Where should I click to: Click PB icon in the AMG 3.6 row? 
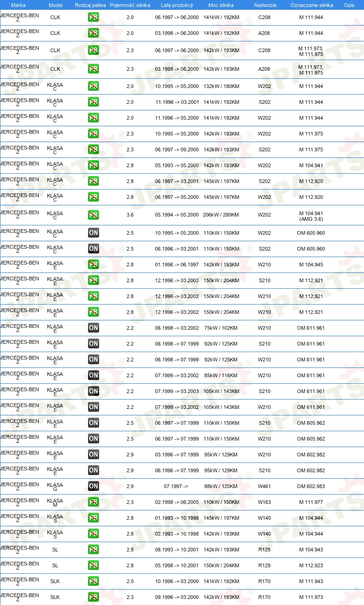click(x=93, y=215)
